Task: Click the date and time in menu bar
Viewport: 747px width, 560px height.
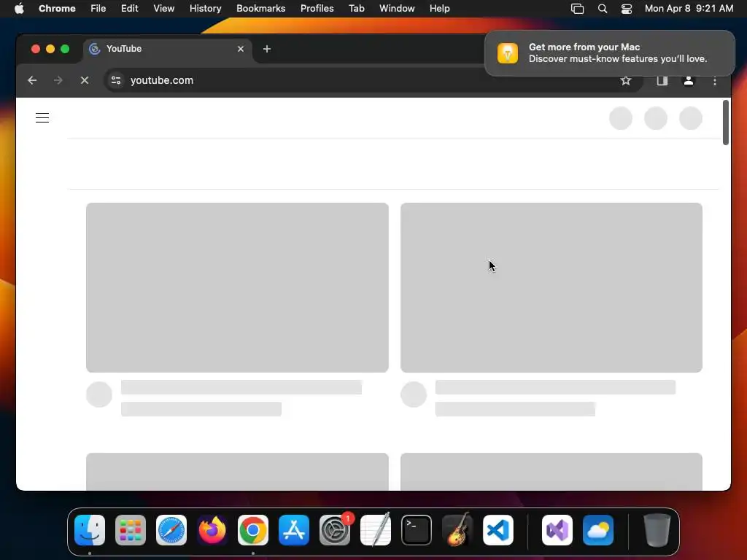Action: [x=689, y=9]
